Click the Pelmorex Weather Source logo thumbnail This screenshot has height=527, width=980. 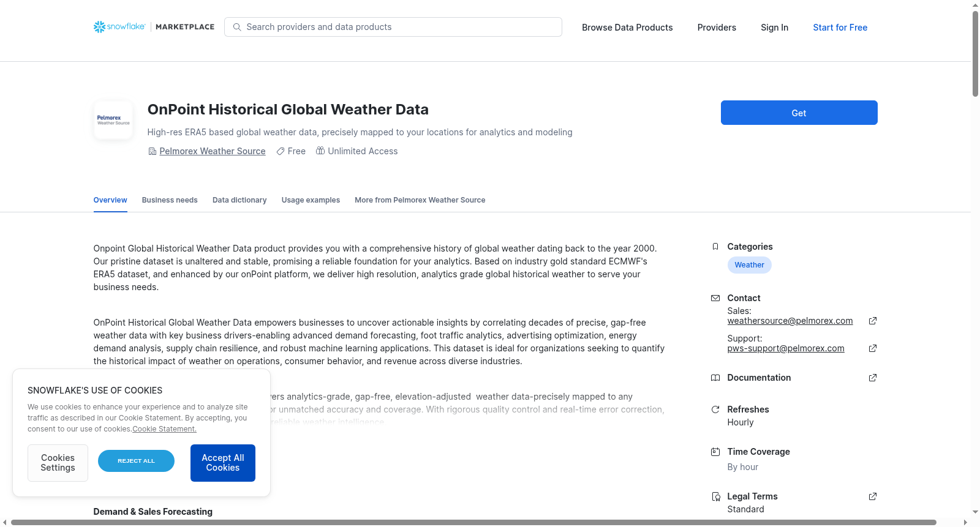pyautogui.click(x=113, y=120)
